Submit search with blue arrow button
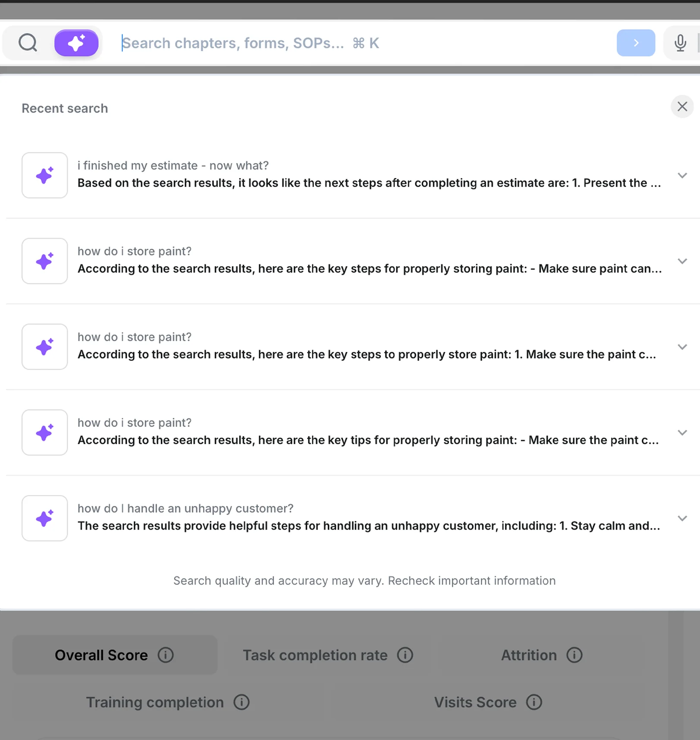700x740 pixels. [636, 43]
